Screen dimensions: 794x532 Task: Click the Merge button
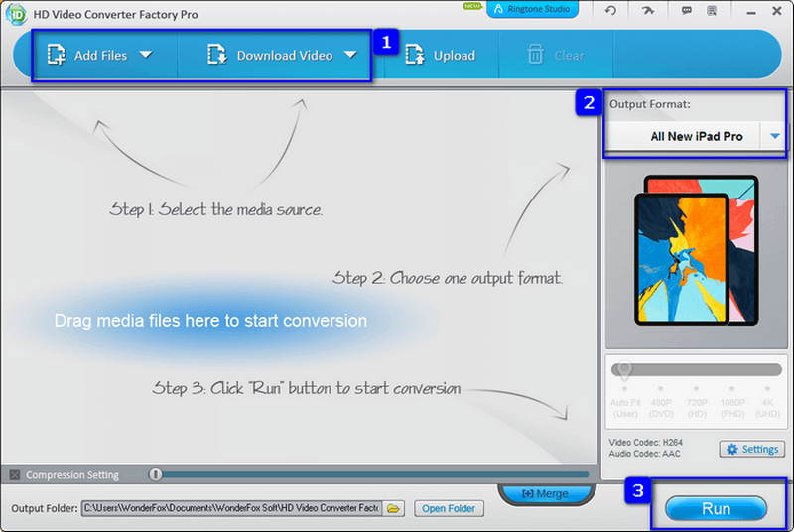click(x=546, y=493)
